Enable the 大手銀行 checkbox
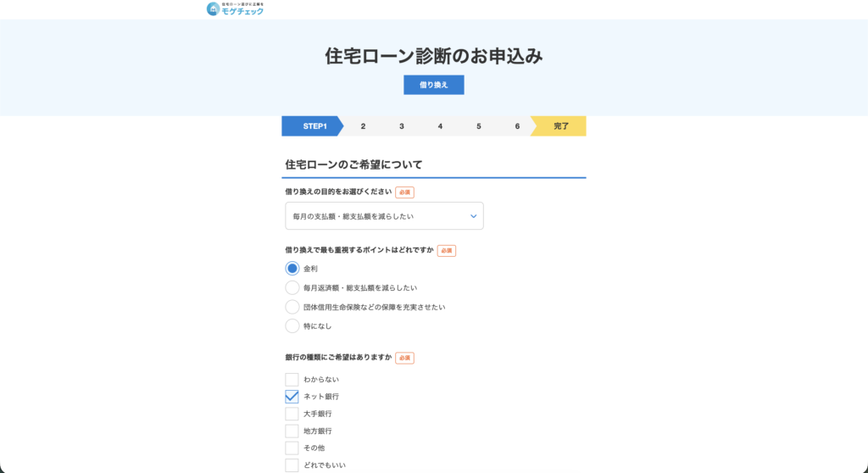The image size is (868, 473). (x=292, y=414)
